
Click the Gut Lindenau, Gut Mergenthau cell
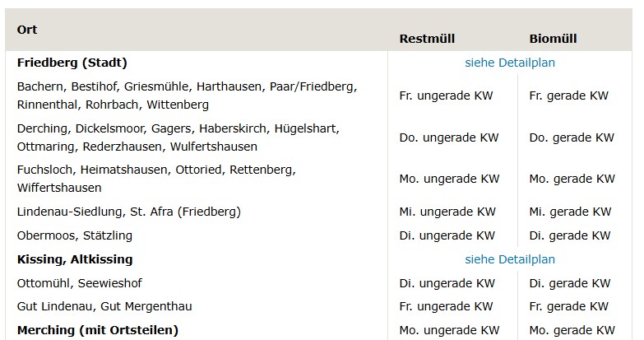click(104, 306)
